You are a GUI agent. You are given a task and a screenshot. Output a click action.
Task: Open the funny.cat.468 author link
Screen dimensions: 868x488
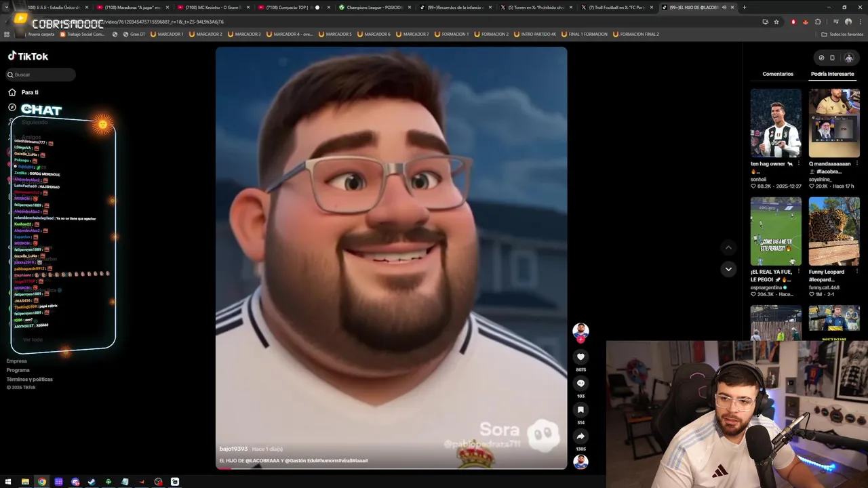click(x=824, y=287)
